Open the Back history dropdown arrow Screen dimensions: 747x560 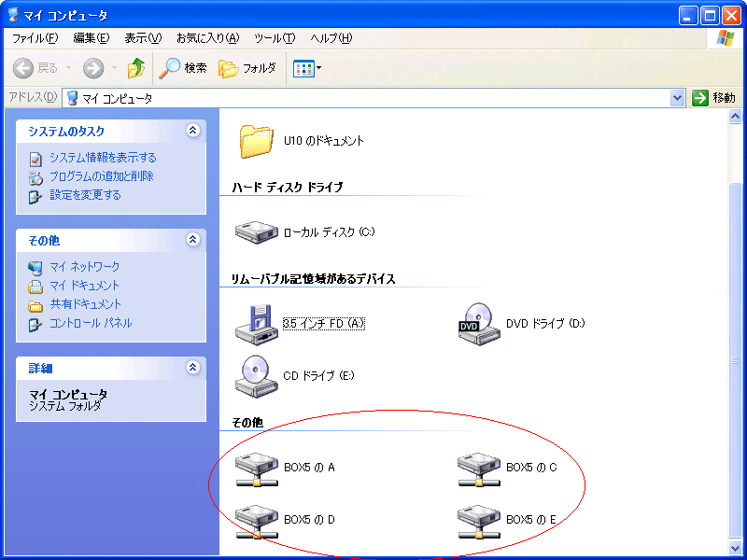pos(68,68)
